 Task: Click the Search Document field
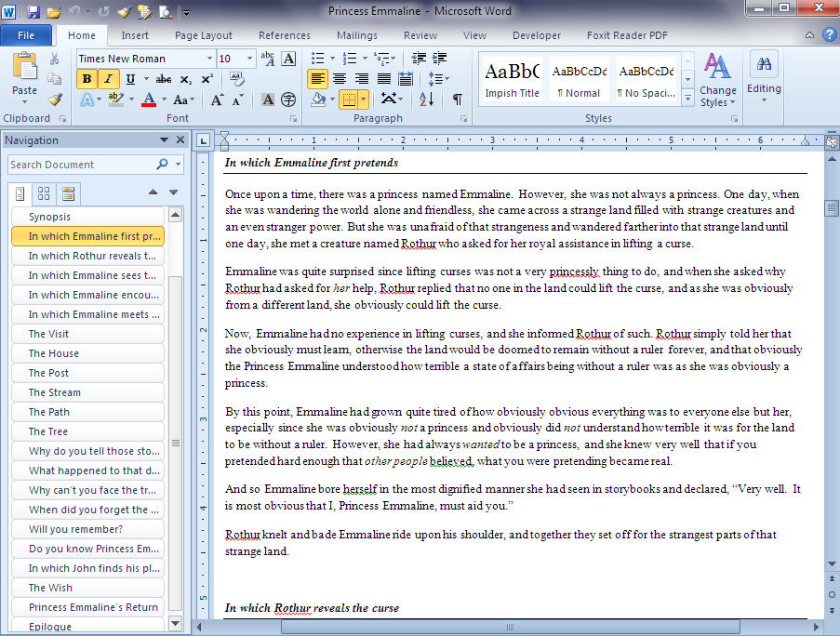pos(82,165)
